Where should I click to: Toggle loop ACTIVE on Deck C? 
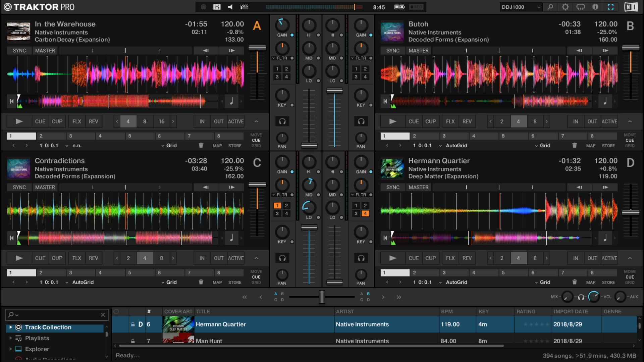pyautogui.click(x=236, y=258)
